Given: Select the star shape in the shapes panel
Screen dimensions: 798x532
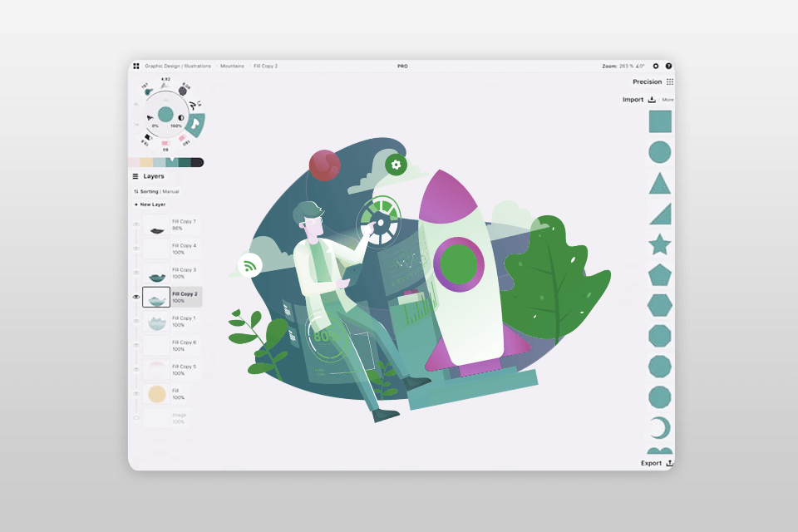Looking at the screenshot, I should (659, 244).
